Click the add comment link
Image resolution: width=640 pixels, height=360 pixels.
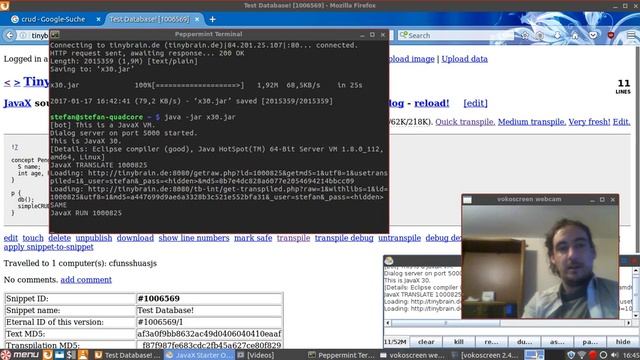[x=86, y=280]
